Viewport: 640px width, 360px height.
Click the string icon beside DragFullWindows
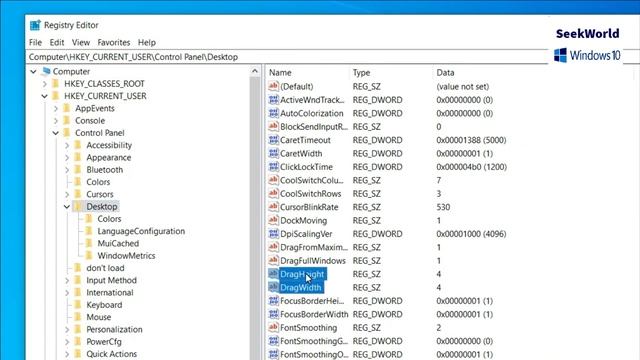coord(273,260)
